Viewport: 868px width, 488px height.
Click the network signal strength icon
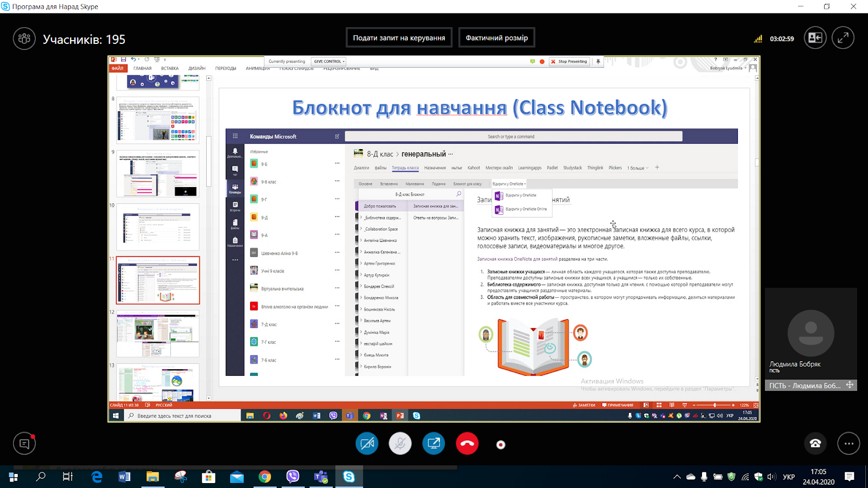click(758, 39)
